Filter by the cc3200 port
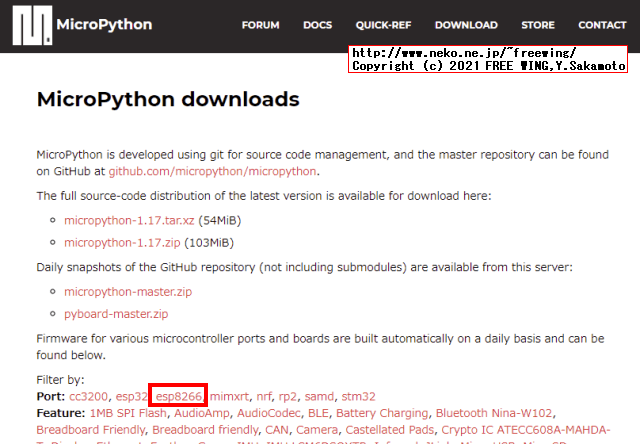Viewport: 640px width, 444px height. (x=89, y=396)
